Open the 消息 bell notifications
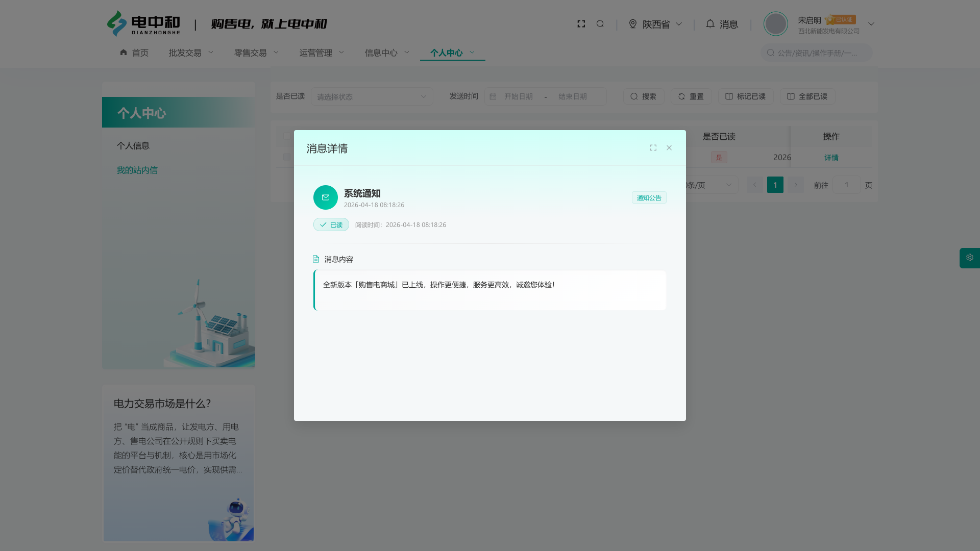 [x=722, y=24]
